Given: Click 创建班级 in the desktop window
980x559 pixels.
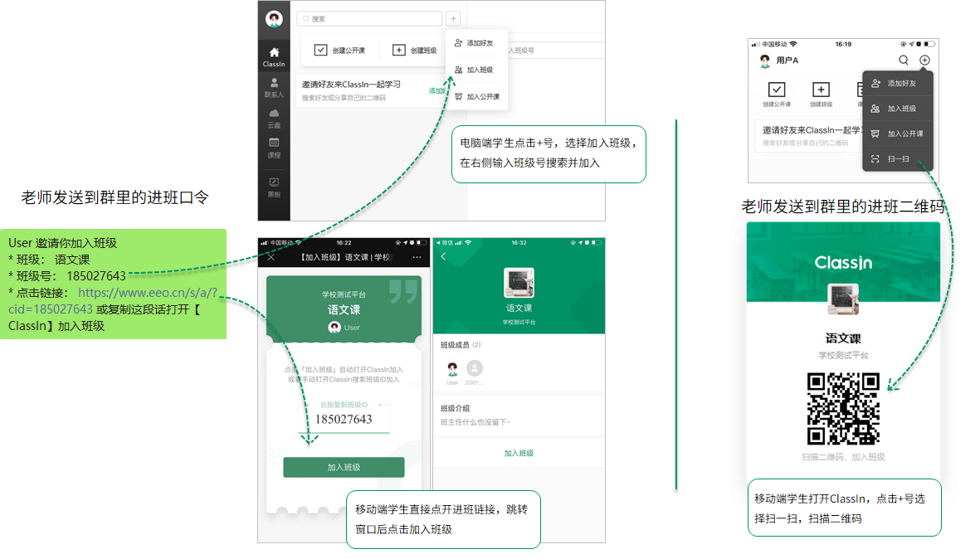Looking at the screenshot, I should click(414, 50).
